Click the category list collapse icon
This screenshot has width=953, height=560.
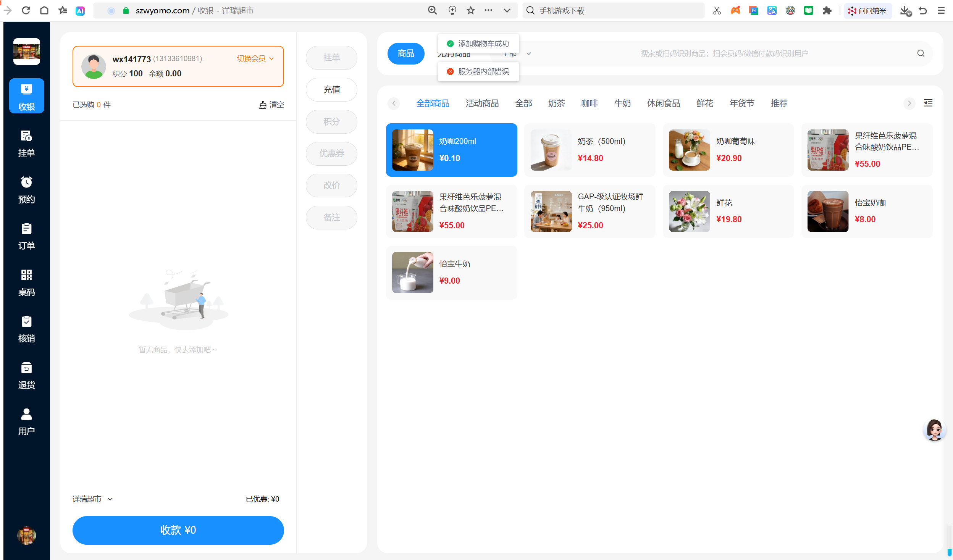point(928,103)
